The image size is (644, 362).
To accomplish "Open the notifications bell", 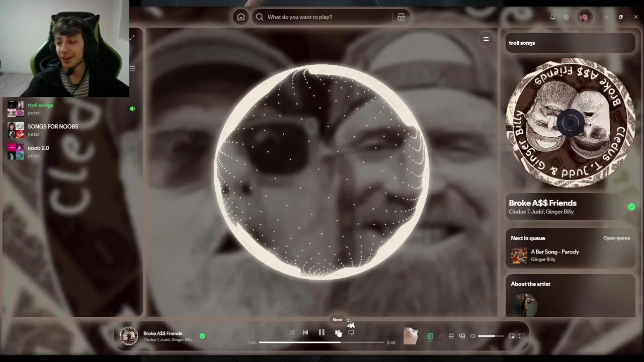I will click(x=552, y=17).
